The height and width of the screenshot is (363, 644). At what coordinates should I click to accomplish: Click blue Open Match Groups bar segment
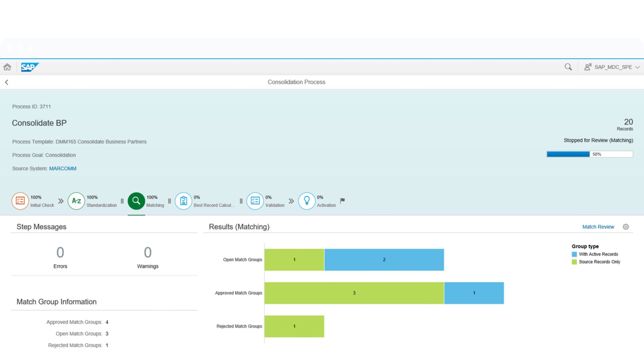[384, 260]
